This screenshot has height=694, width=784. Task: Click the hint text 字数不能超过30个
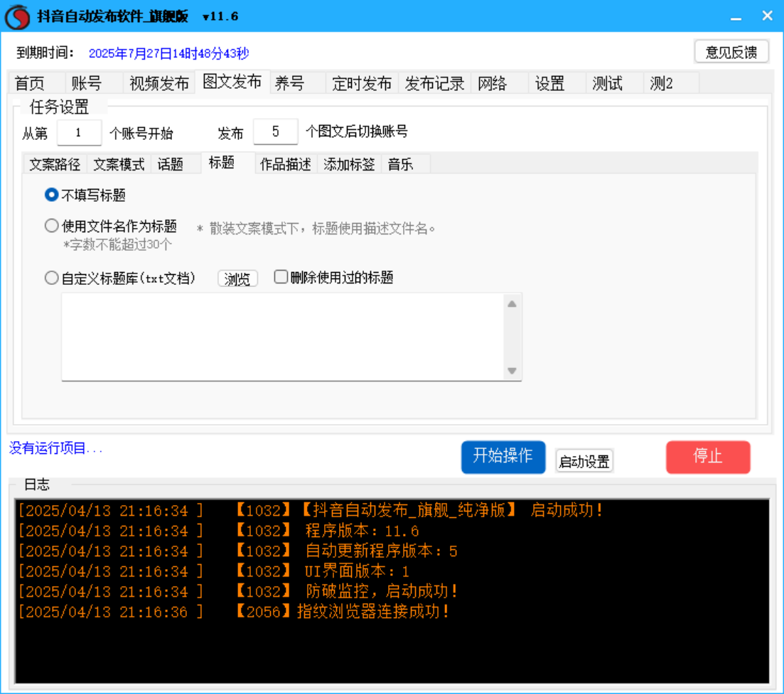tap(117, 244)
